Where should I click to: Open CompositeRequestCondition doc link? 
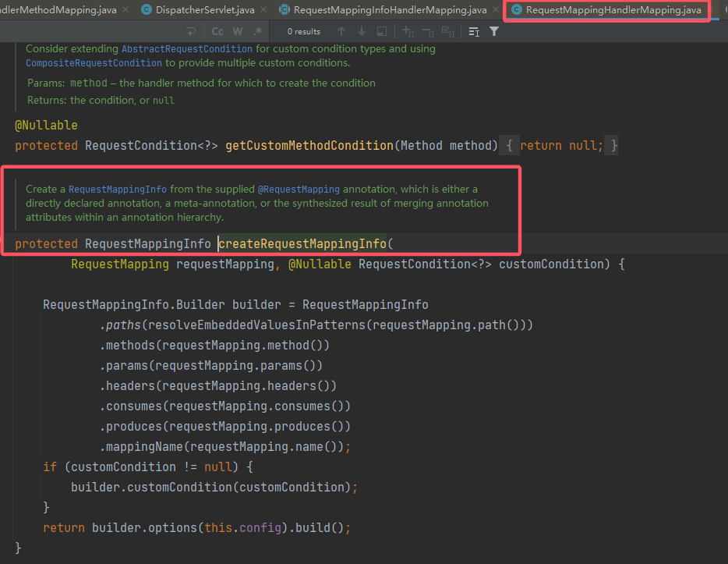tap(94, 62)
